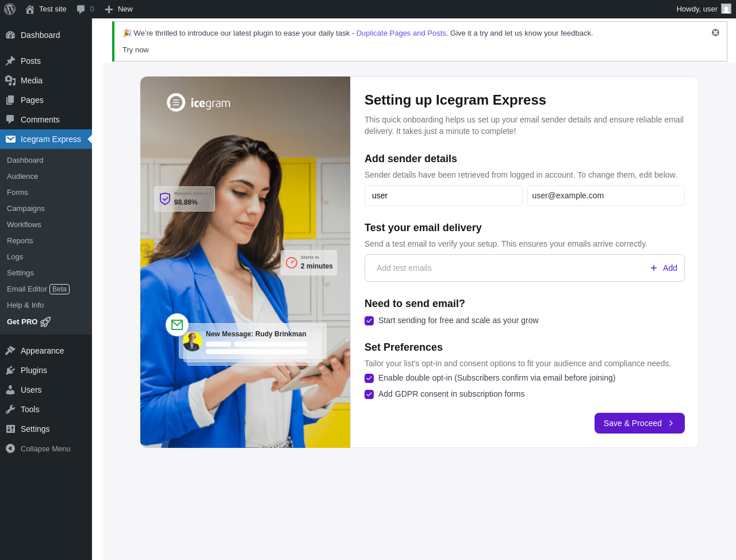This screenshot has width=736, height=560.
Task: Open Duplicate Pages and Posts link
Action: coord(401,33)
